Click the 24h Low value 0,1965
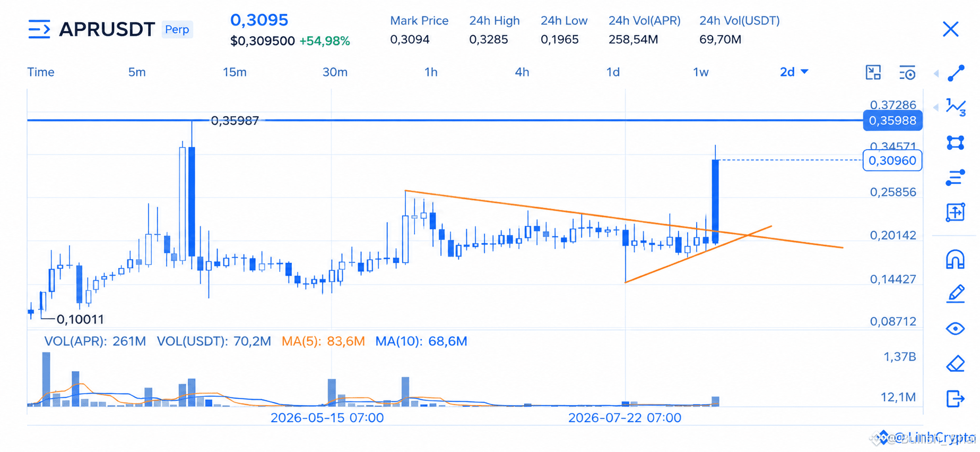980x452 pixels. 559,39
